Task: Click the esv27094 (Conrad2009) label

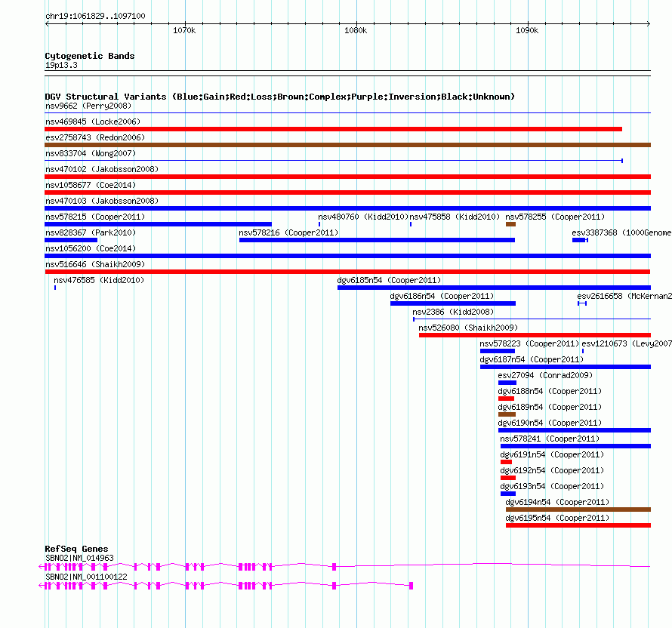Action: click(545, 375)
